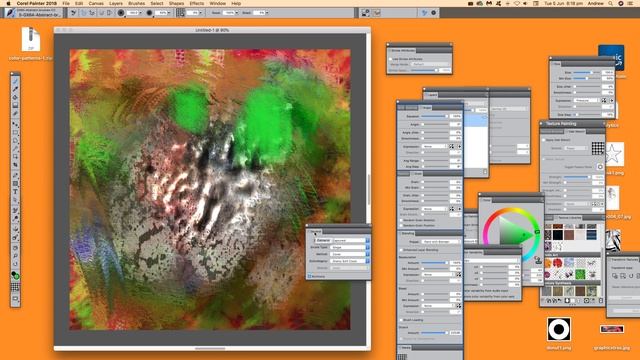Invert Resaturation expression icon in Blending panel
Screen dimensions: 640x360
[459, 275]
